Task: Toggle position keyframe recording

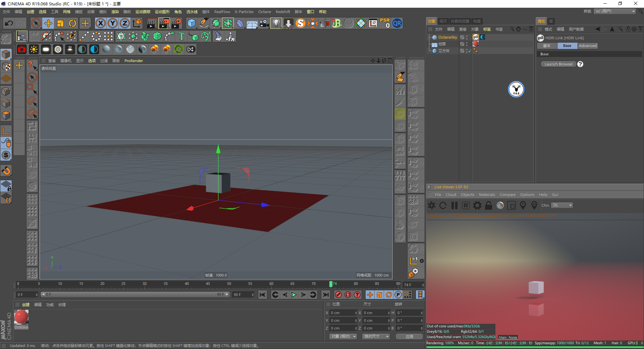Action: pyautogui.click(x=370, y=295)
